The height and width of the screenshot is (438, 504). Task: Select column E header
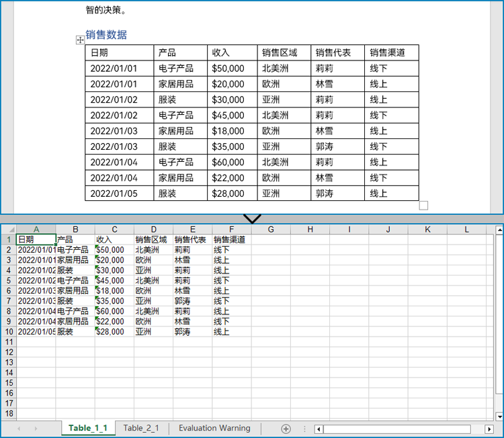pyautogui.click(x=193, y=230)
